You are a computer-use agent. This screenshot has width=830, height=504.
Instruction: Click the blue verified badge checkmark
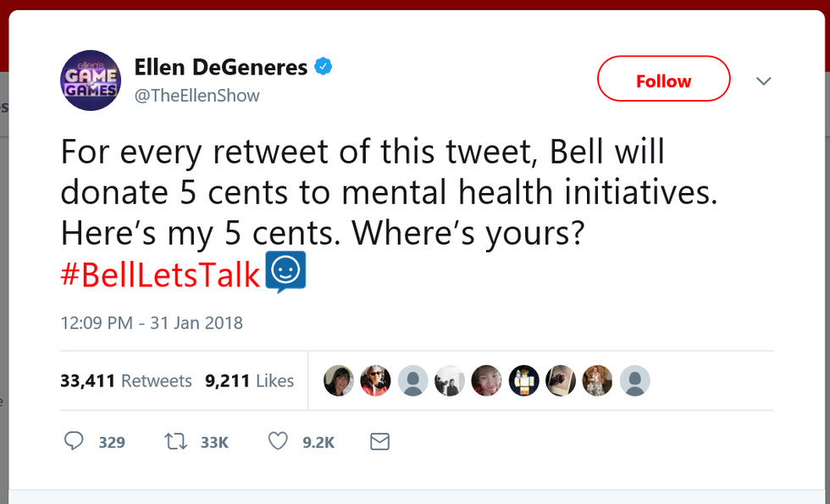pyautogui.click(x=324, y=67)
